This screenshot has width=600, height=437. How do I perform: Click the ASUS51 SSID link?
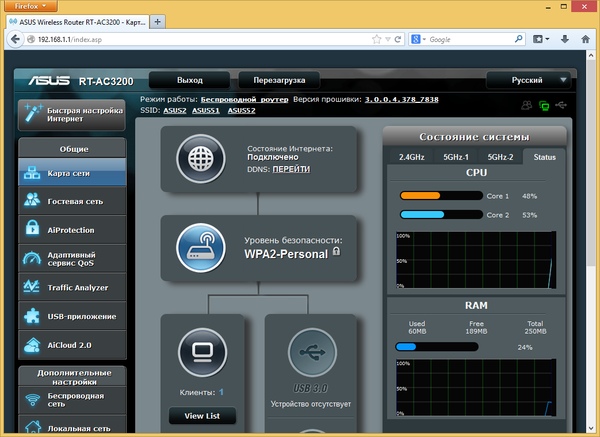[x=206, y=111]
